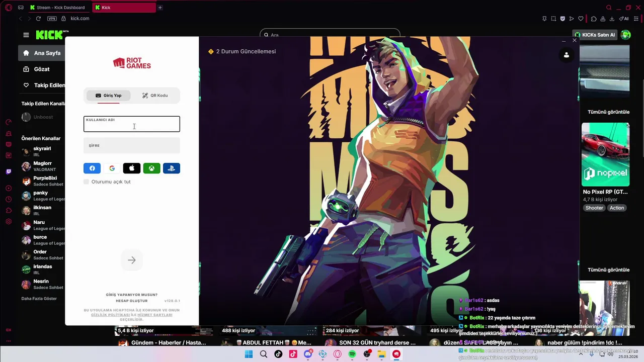Click the Riot client account profile icon
644x362 pixels.
point(567,55)
